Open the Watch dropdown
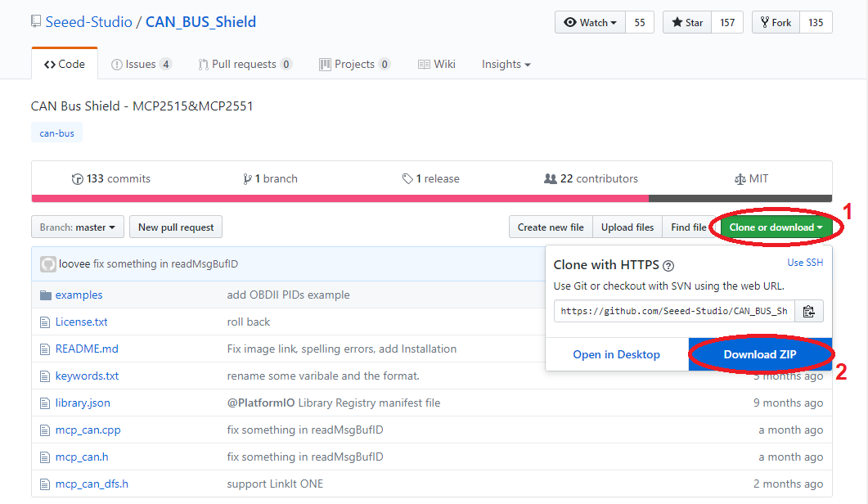The height and width of the screenshot is (504, 868). pos(590,23)
